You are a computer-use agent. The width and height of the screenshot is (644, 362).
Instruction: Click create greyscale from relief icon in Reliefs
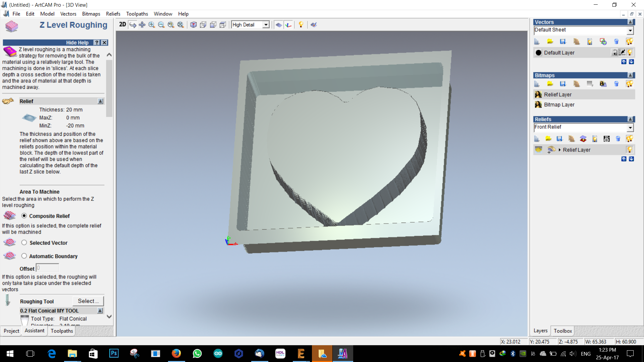(x=606, y=139)
